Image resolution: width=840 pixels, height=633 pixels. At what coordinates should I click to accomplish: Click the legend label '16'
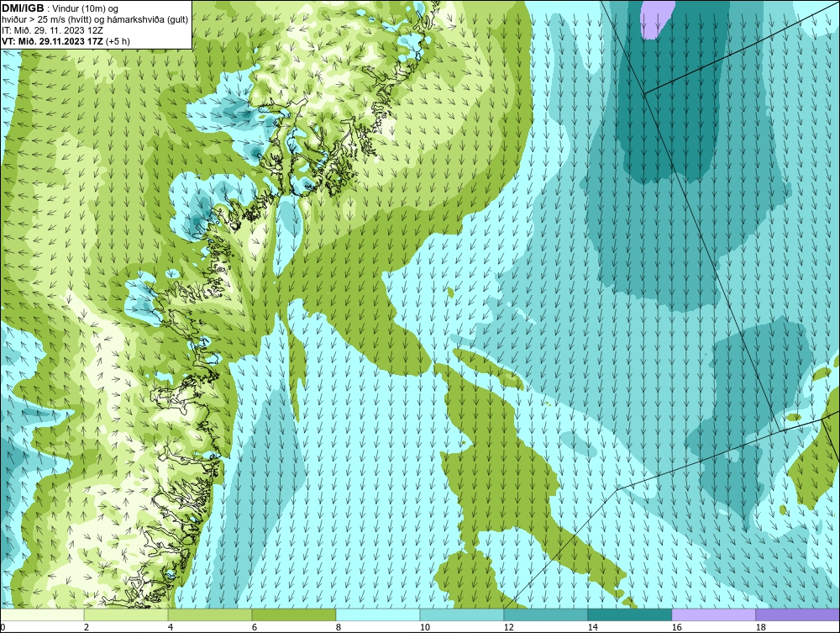point(676,627)
